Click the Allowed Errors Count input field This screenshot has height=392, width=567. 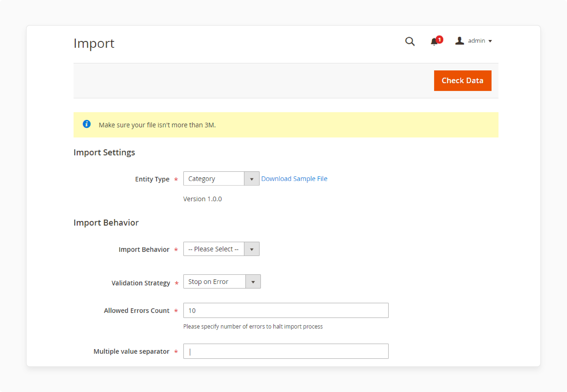(286, 311)
